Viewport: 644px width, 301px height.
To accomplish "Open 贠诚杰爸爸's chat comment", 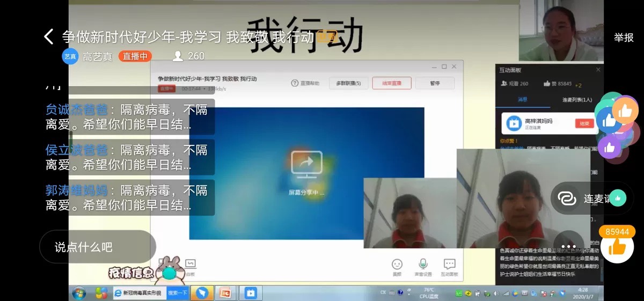I will click(127, 117).
